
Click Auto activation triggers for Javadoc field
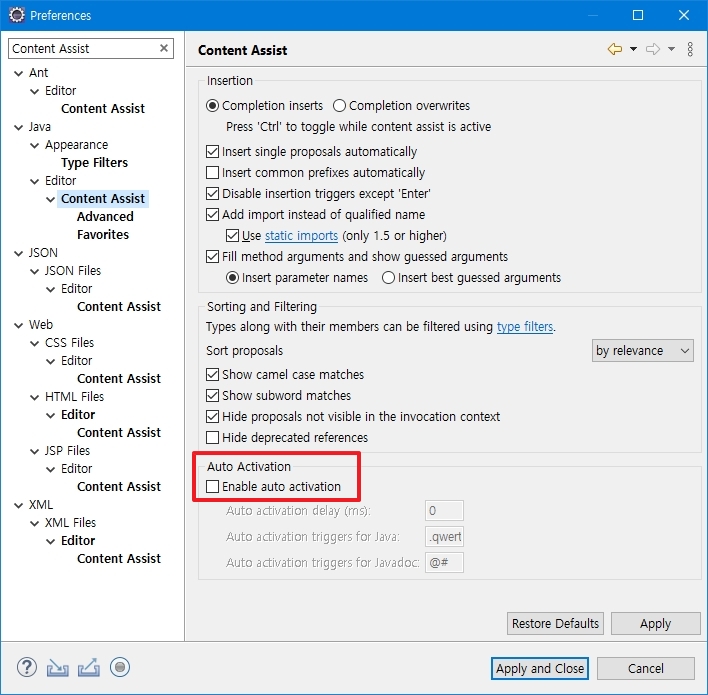tap(444, 563)
